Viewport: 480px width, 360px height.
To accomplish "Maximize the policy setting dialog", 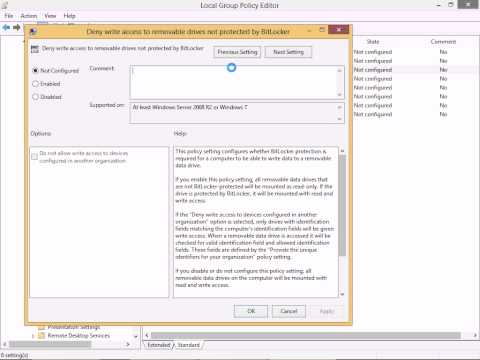I will pos(322,30).
